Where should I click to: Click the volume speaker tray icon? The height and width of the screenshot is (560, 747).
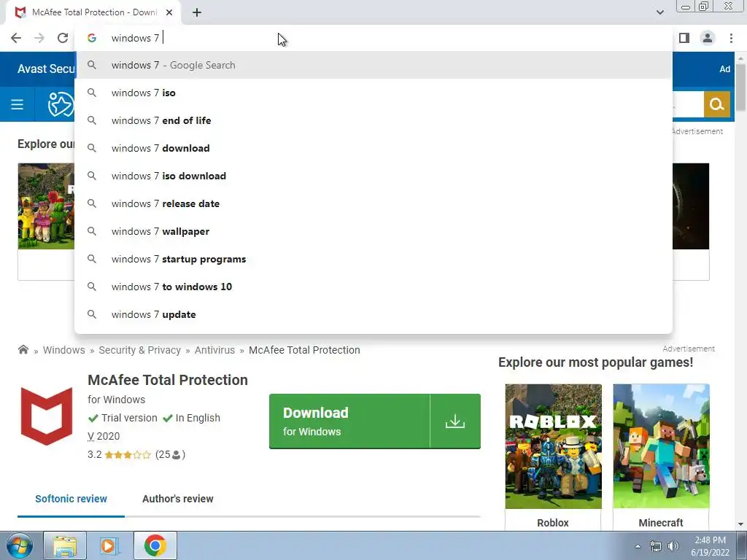pos(673,546)
